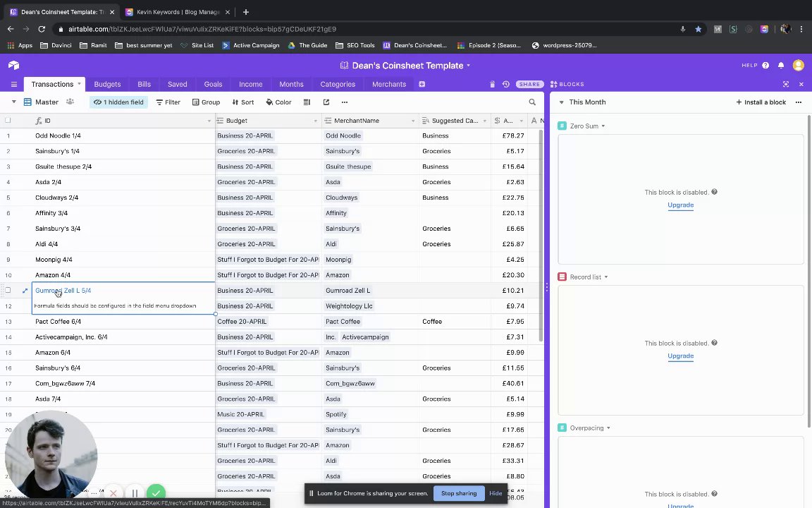The width and height of the screenshot is (812, 508).
Task: Click the Loom finish recording checkmark
Action: (156, 492)
